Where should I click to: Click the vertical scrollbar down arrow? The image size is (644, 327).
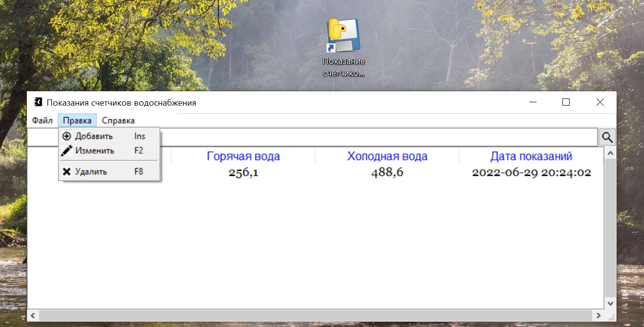(x=610, y=303)
